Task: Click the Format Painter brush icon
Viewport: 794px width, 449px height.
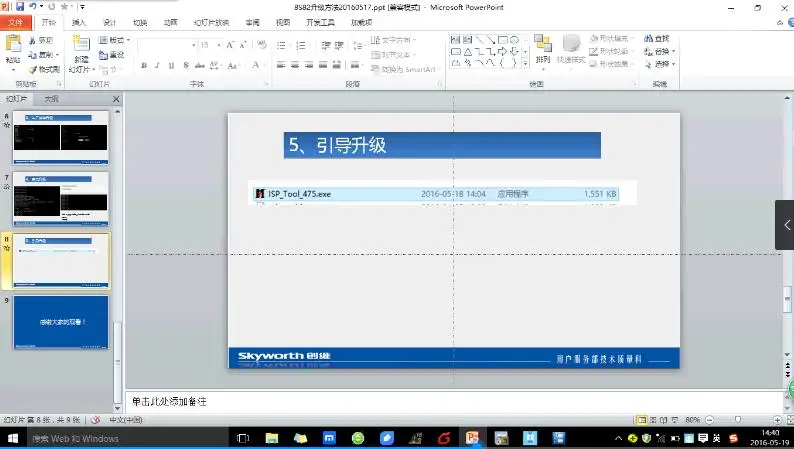Action: pyautogui.click(x=33, y=69)
